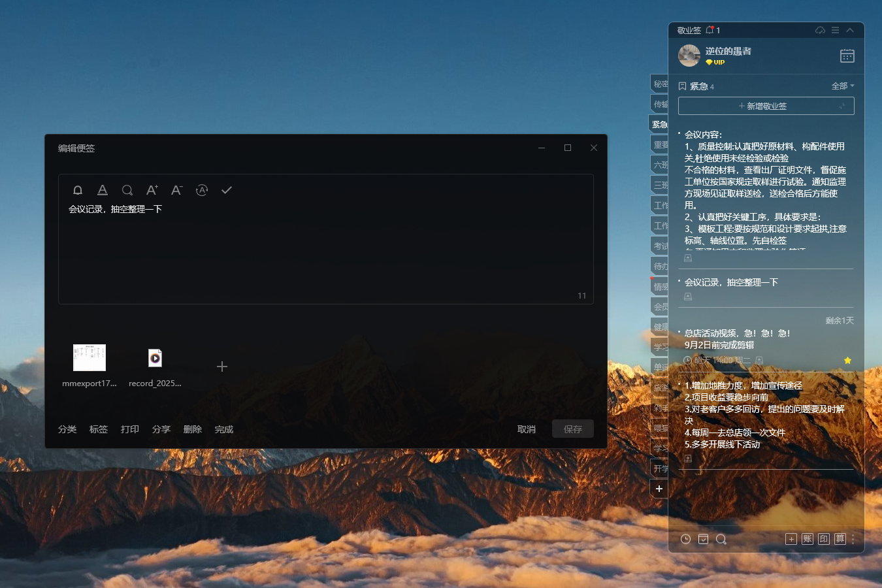Click the cloud sync icon in 敬业签 title bar

[820, 30]
